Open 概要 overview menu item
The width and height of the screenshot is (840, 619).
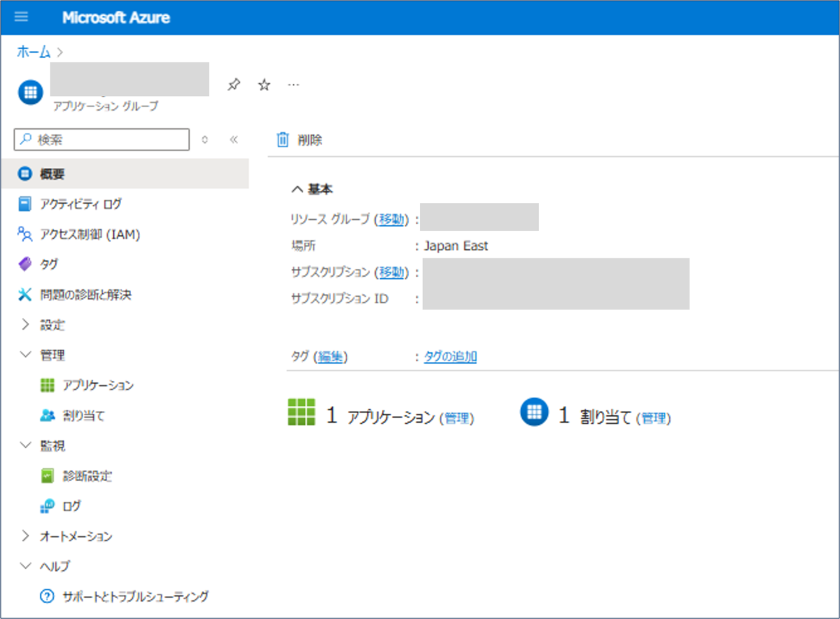[x=125, y=174]
